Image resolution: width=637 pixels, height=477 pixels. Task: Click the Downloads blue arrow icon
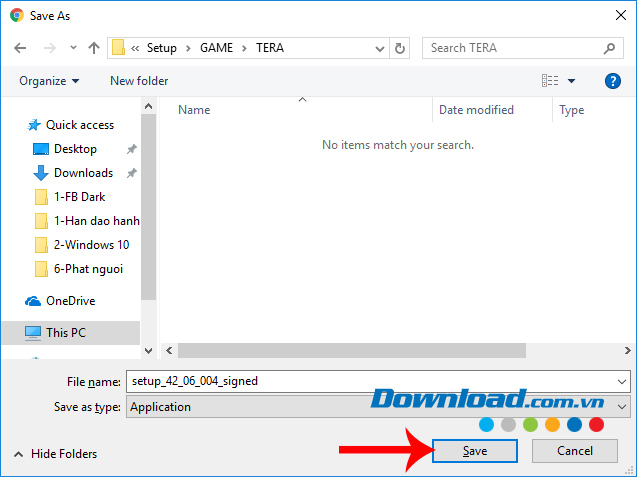pyautogui.click(x=41, y=173)
